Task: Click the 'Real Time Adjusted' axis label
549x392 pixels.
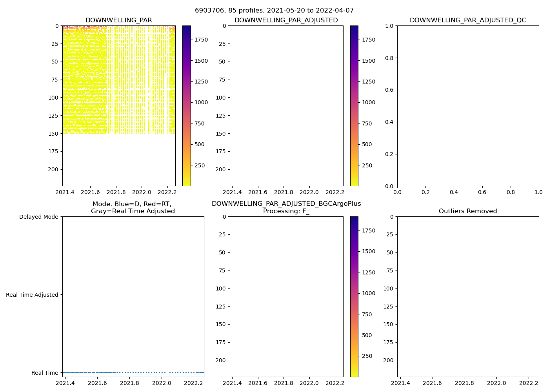Action: [x=32, y=295]
